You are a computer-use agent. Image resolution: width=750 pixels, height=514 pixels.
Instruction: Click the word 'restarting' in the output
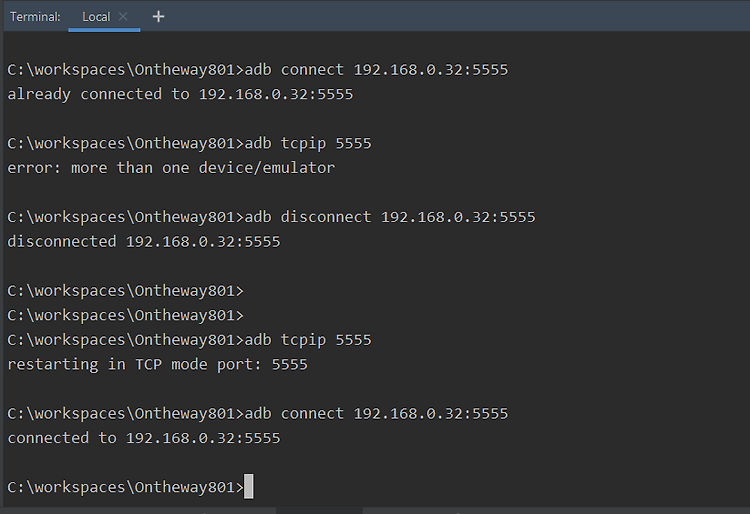tap(53, 364)
